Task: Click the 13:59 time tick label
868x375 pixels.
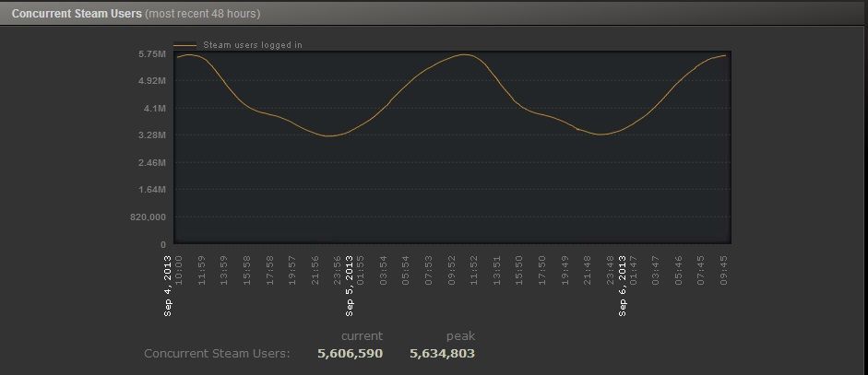Action: tap(224, 270)
